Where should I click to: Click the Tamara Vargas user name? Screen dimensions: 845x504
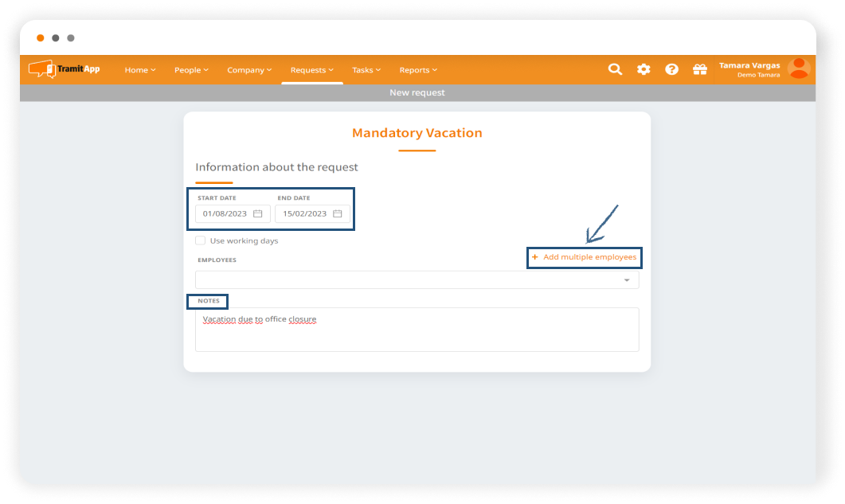point(749,65)
